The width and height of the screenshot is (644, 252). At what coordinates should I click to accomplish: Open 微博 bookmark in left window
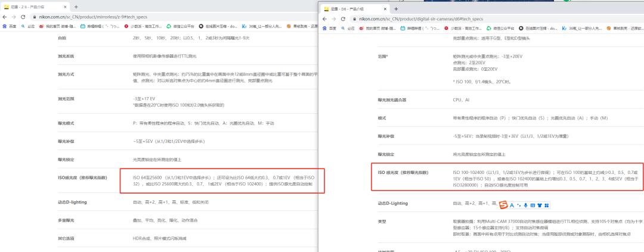click(x=57, y=26)
